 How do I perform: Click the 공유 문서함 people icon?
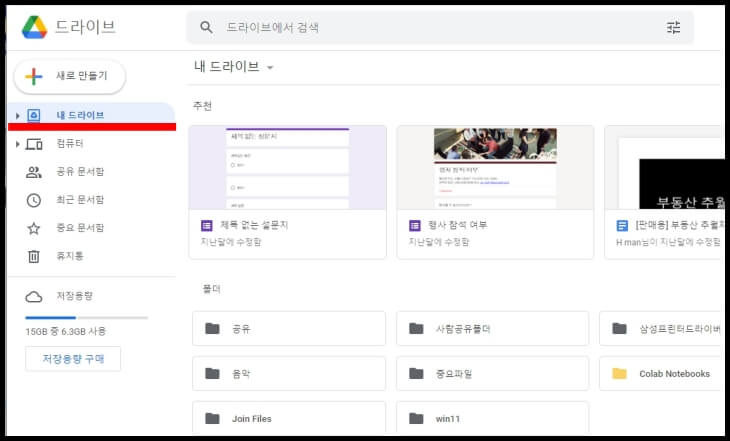pos(34,172)
